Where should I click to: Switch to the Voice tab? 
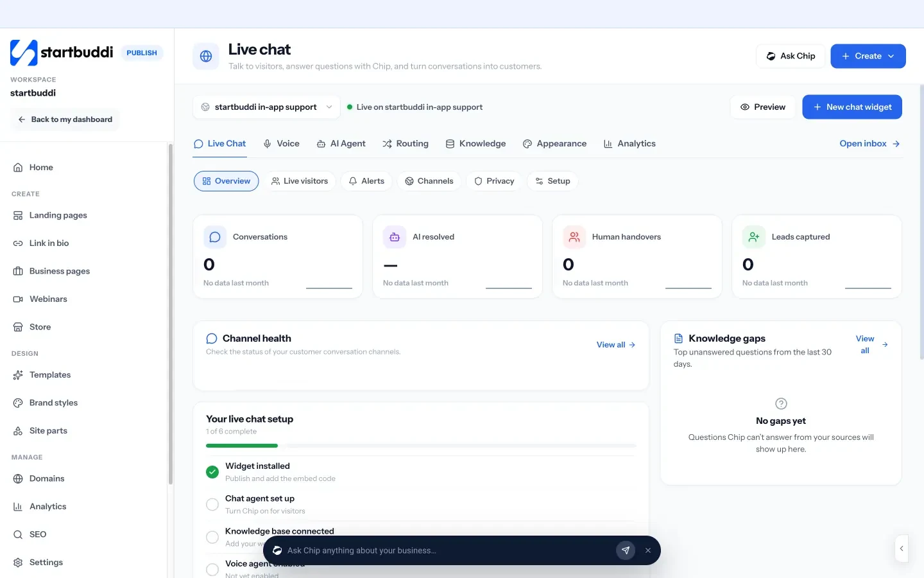281,144
